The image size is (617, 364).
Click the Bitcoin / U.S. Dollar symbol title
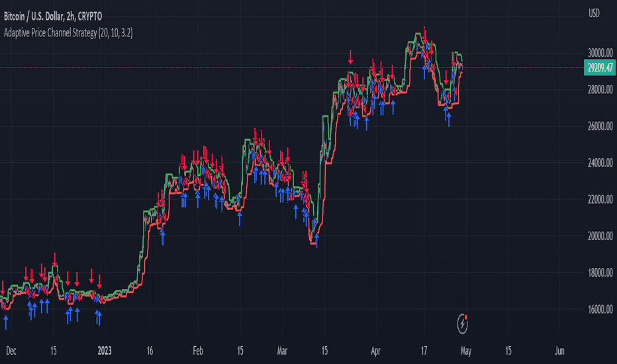tap(53, 17)
